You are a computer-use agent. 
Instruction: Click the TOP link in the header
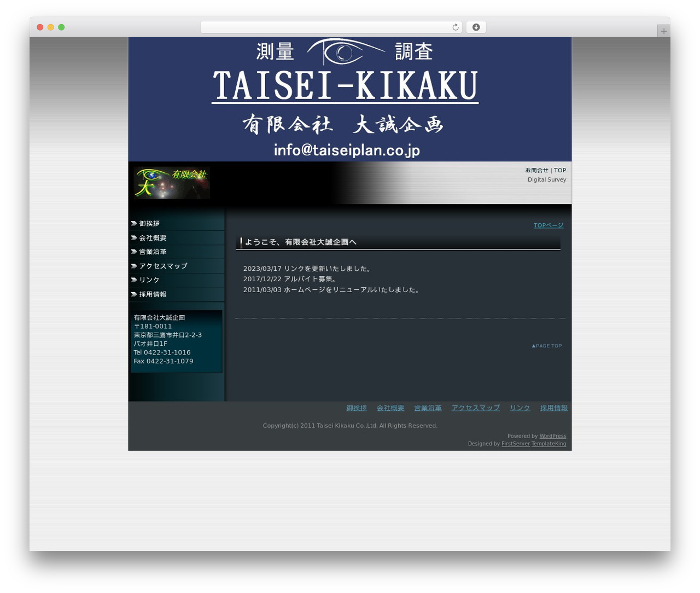point(560,171)
